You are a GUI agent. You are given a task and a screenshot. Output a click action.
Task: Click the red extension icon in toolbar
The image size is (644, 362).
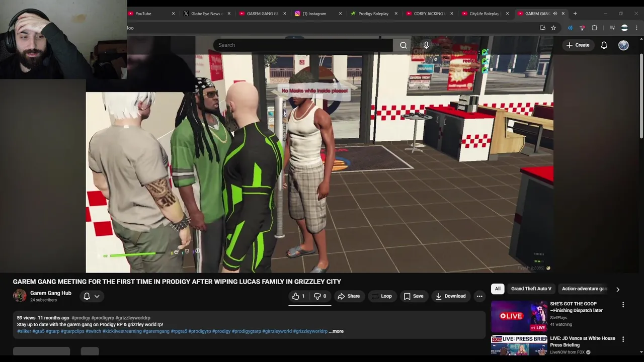[582, 28]
